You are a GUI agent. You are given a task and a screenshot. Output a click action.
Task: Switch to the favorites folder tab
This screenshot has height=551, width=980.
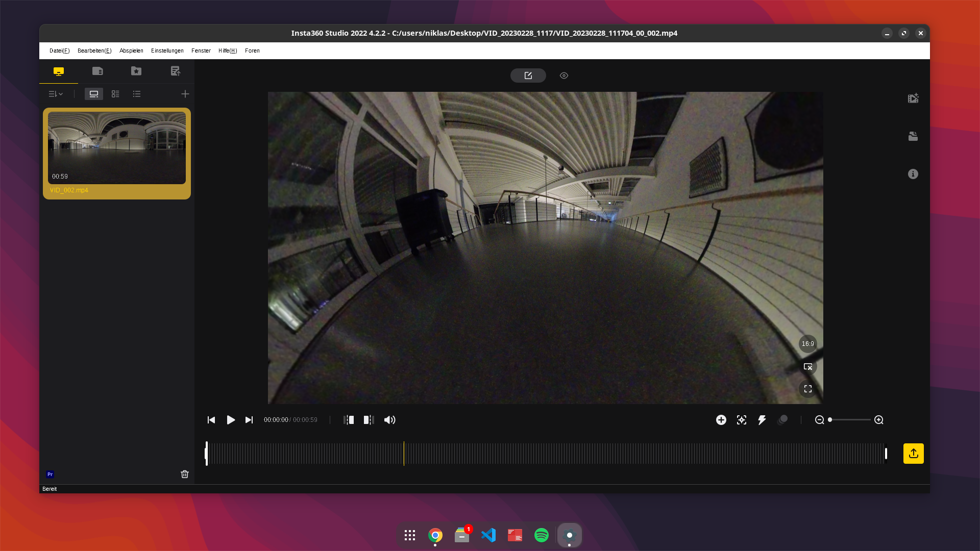[x=136, y=71]
